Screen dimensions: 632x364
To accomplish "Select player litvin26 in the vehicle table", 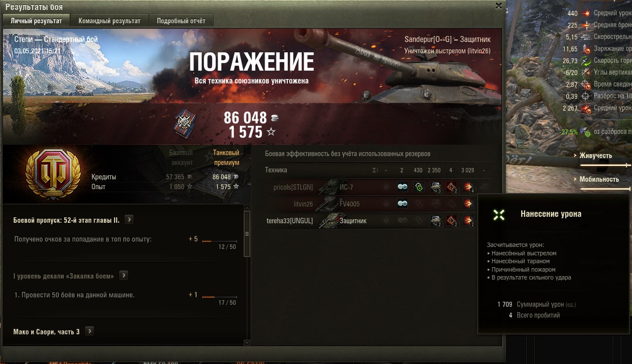I will [303, 204].
